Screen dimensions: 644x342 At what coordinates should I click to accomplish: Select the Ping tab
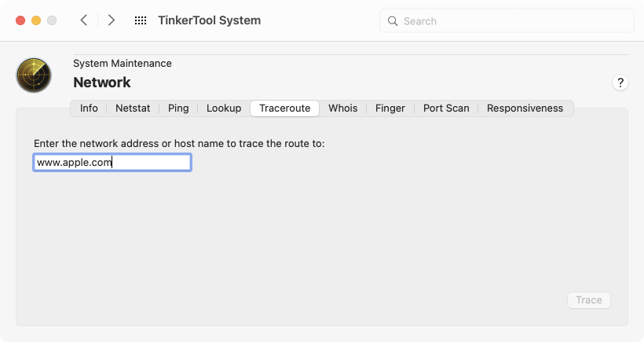178,108
